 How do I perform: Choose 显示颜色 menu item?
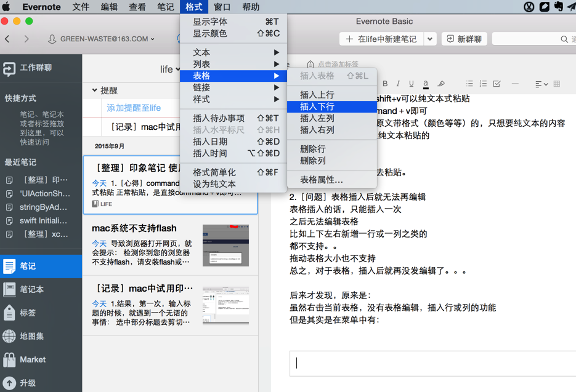pos(233,33)
